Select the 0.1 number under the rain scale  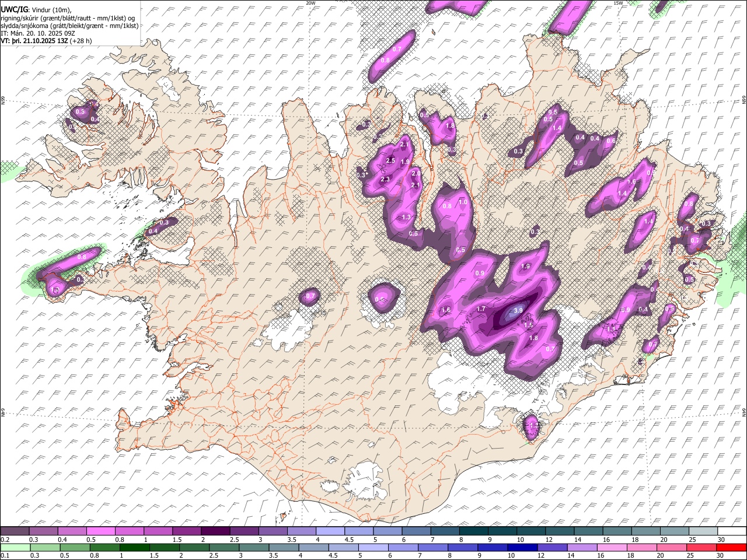(x=5, y=555)
